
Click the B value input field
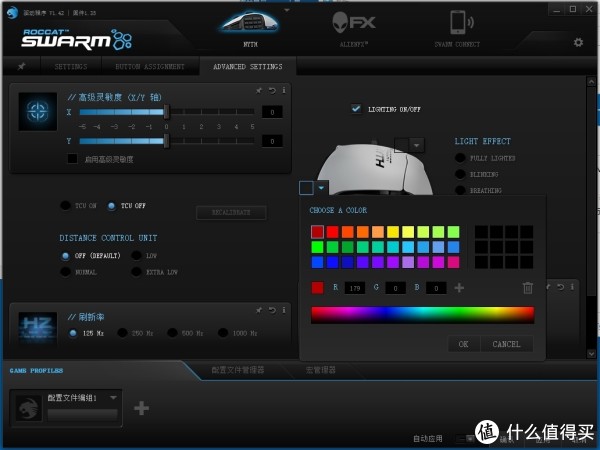(436, 288)
